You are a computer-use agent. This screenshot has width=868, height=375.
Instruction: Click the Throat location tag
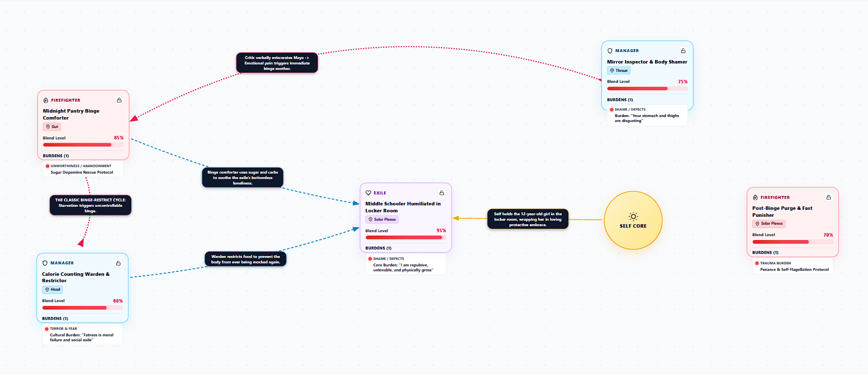[619, 70]
